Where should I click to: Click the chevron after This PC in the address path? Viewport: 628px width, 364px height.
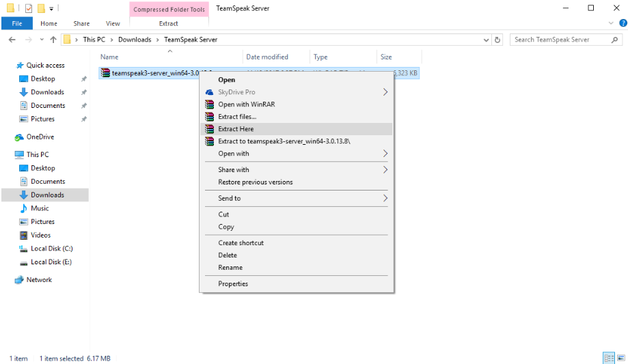(112, 40)
